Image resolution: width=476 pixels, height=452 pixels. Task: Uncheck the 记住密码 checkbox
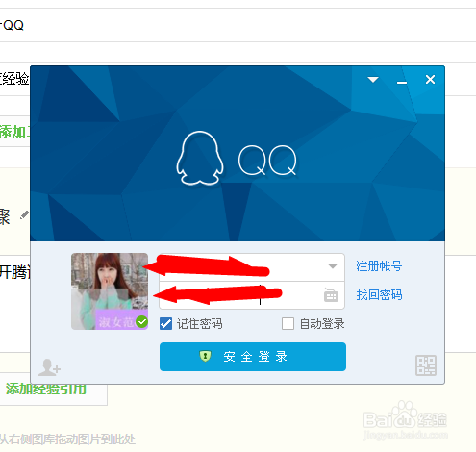[x=165, y=323]
